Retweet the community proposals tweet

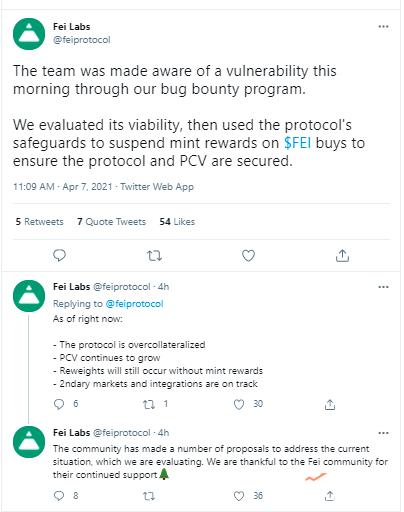click(x=149, y=496)
